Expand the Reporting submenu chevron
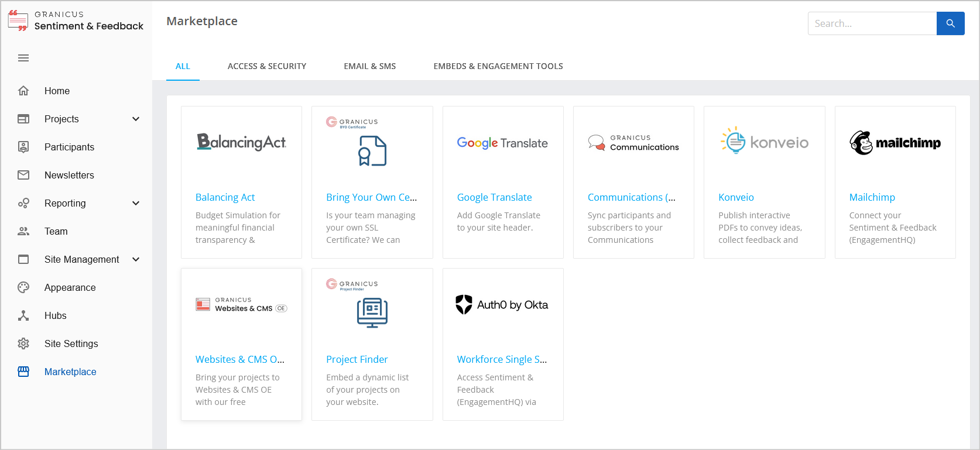This screenshot has height=450, width=980. pyautogui.click(x=136, y=203)
